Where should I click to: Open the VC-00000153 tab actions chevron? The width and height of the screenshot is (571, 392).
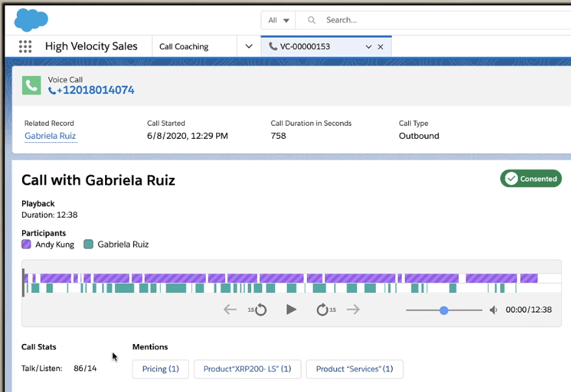369,47
